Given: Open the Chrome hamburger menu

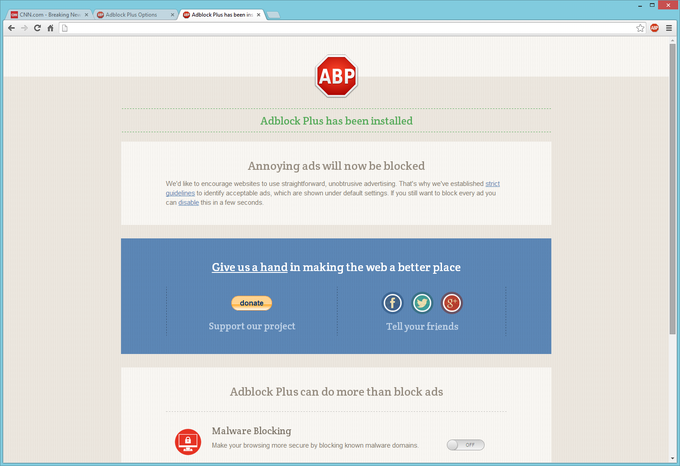Looking at the screenshot, I should [x=669, y=28].
